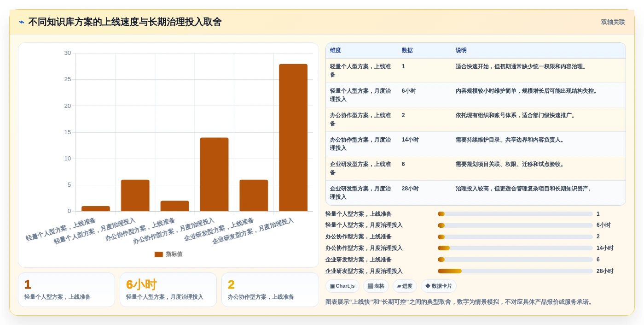Click the y-axis label 30
Viewport: 644px width, 325px height.
(x=68, y=53)
